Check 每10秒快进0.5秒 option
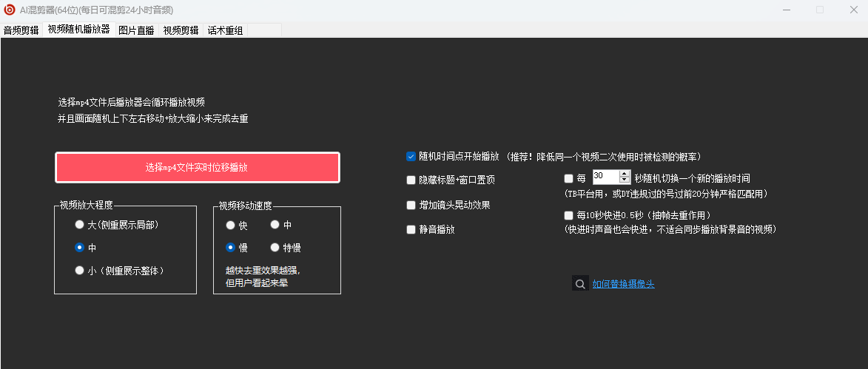 pyautogui.click(x=568, y=215)
